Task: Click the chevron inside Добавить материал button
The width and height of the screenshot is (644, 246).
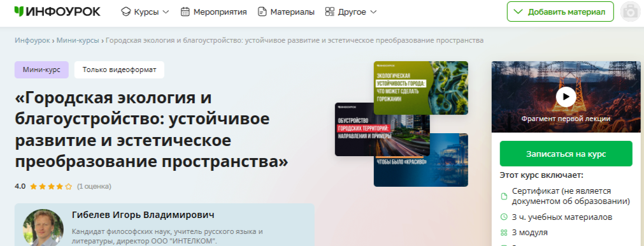Action: 519,12
